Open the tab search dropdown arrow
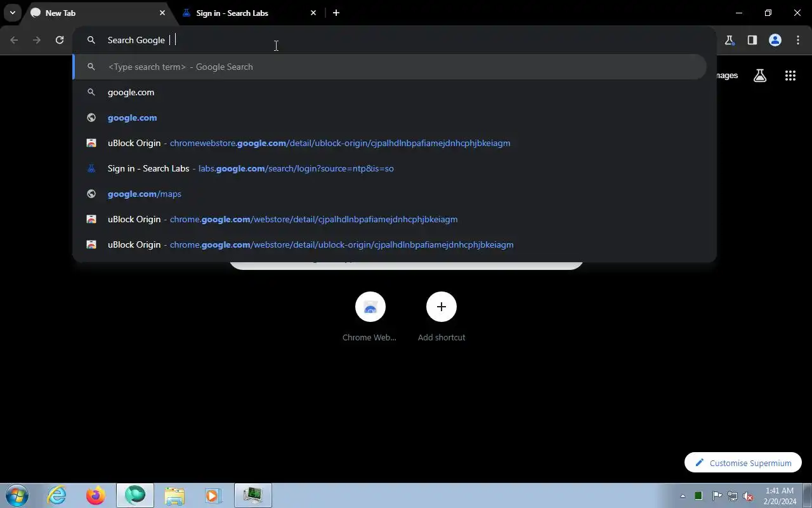 [13, 13]
